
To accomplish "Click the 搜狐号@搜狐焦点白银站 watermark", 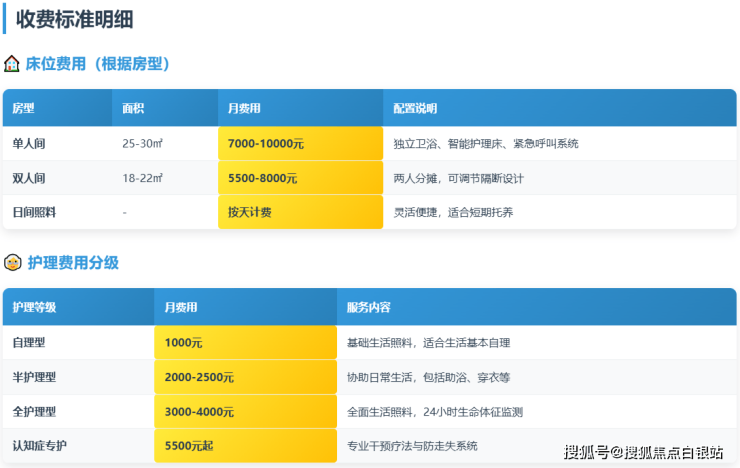I will tap(643, 452).
